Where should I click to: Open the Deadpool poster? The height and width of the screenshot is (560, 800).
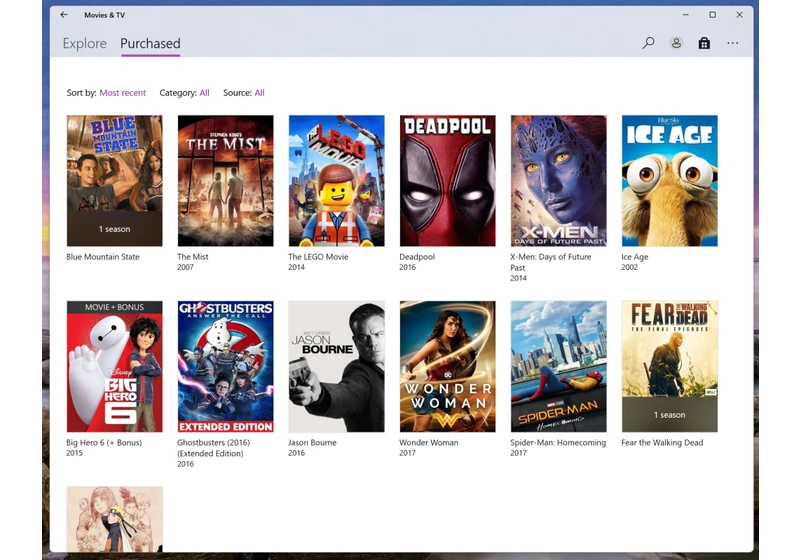pyautogui.click(x=447, y=181)
